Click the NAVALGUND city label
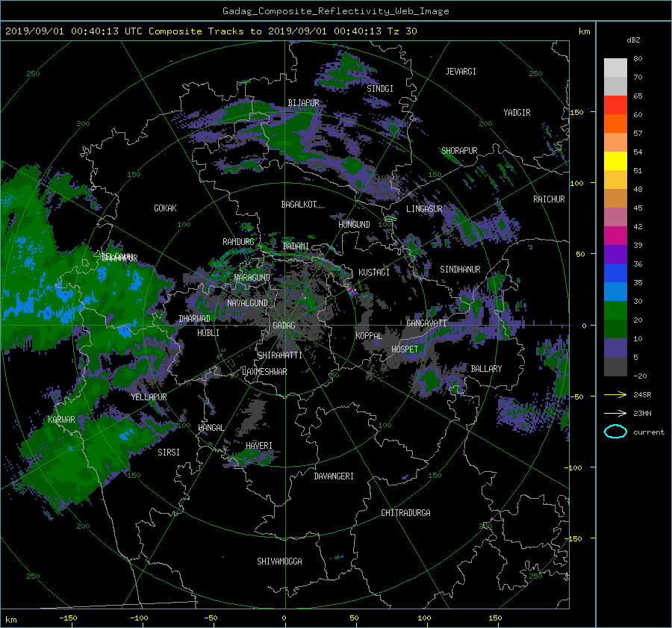 point(247,302)
